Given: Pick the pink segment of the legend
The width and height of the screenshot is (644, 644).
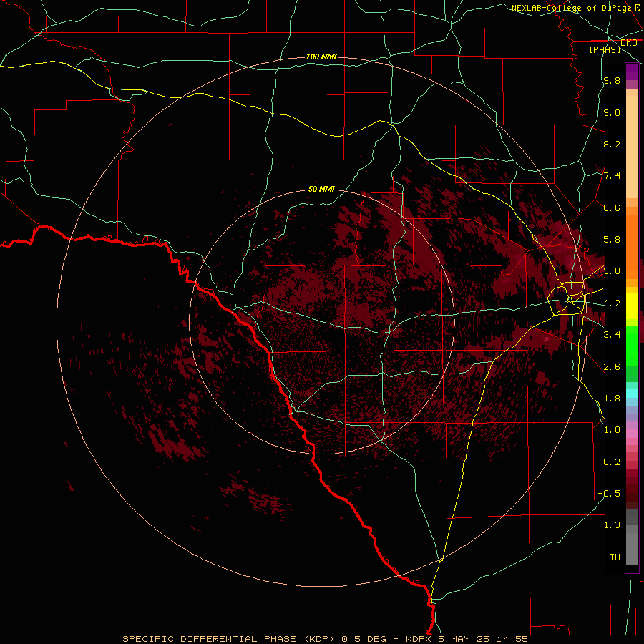Looking at the screenshot, I should [x=632, y=434].
